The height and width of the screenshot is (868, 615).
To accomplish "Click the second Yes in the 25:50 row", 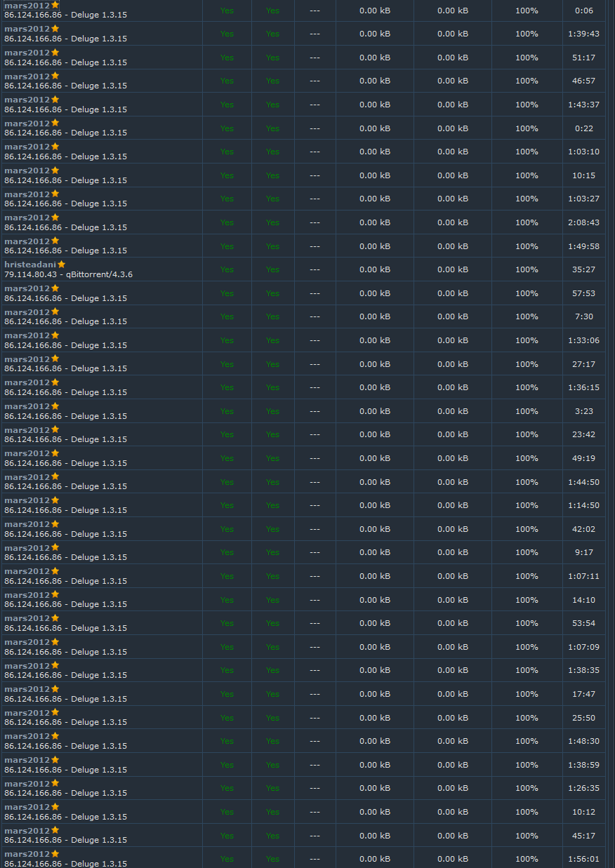I will point(272,718).
